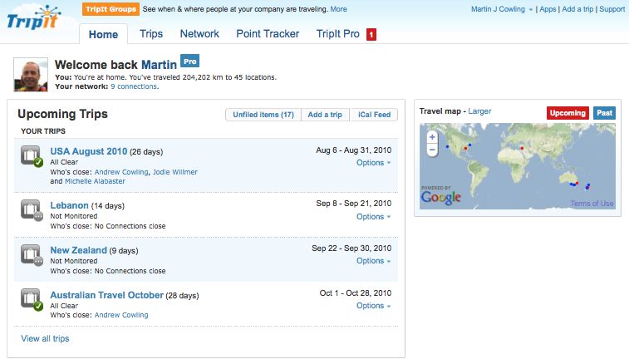
Task: Open the 9 connections link
Action: coord(134,86)
